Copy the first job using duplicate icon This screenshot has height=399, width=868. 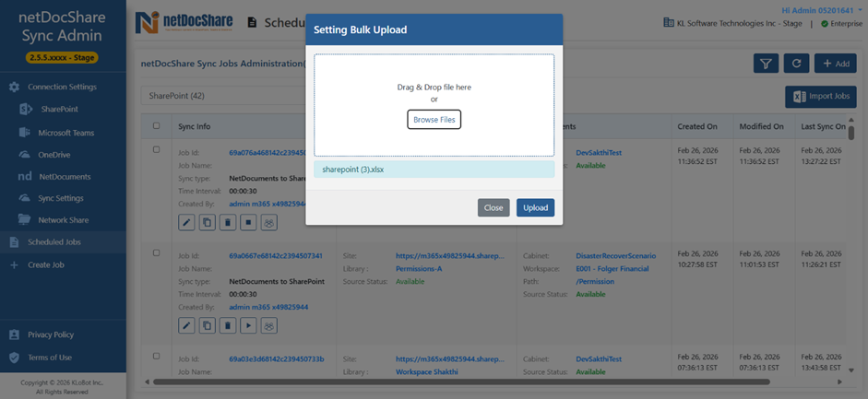pyautogui.click(x=207, y=223)
